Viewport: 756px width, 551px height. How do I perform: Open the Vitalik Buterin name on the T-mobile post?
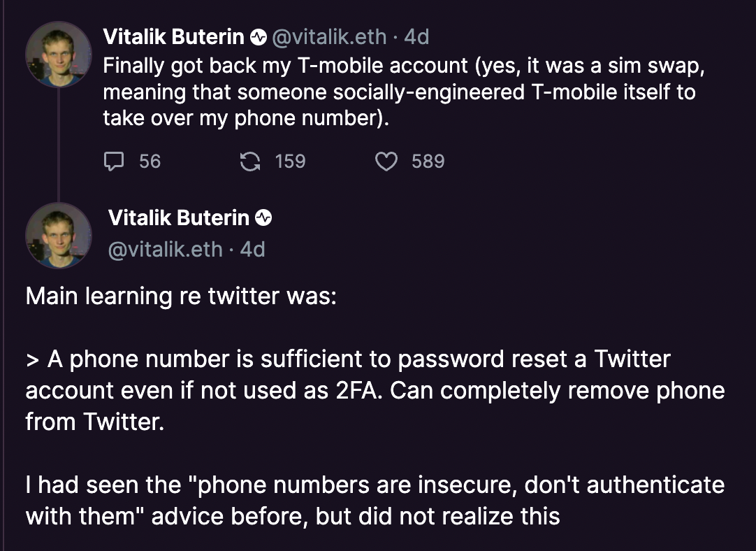pos(173,37)
